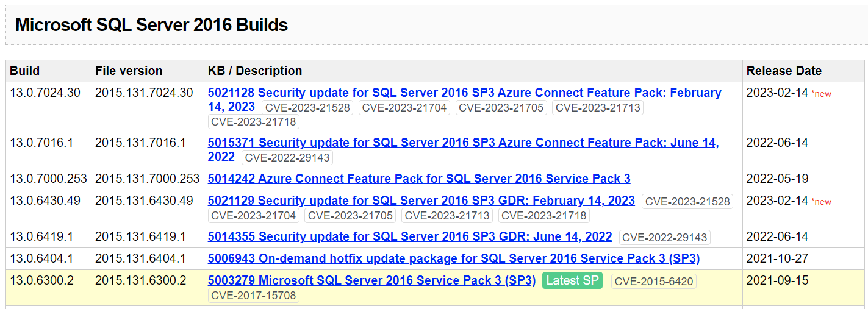Open KB 5021129 SP3 GDR February 2023 link

(x=421, y=201)
